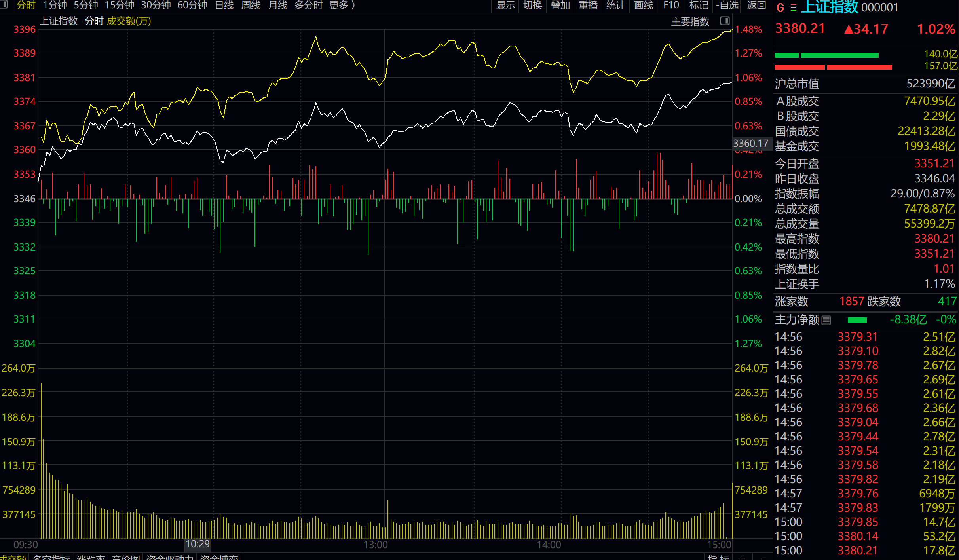The height and width of the screenshot is (560, 959).
Task: Click the minus zoom icon at bottom right
Action: [763, 557]
